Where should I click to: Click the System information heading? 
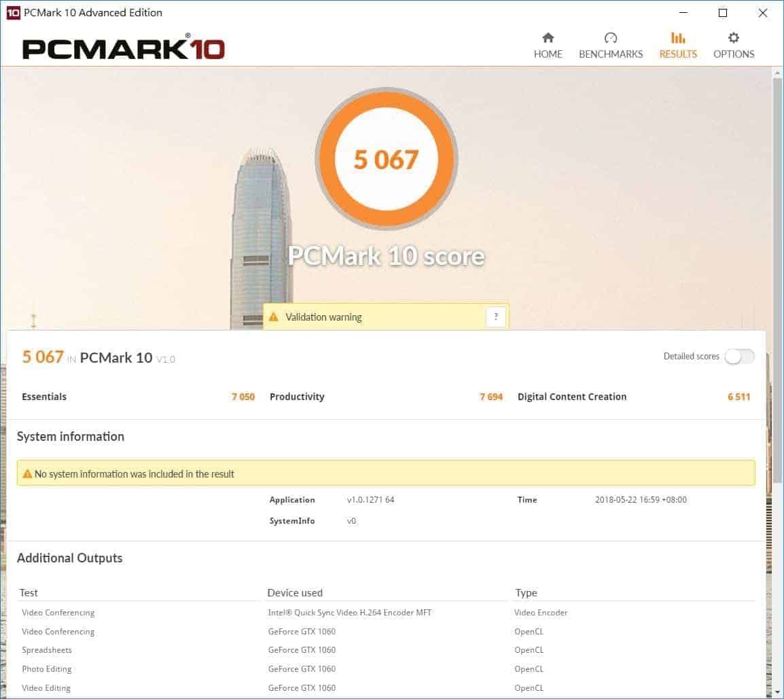pos(71,437)
